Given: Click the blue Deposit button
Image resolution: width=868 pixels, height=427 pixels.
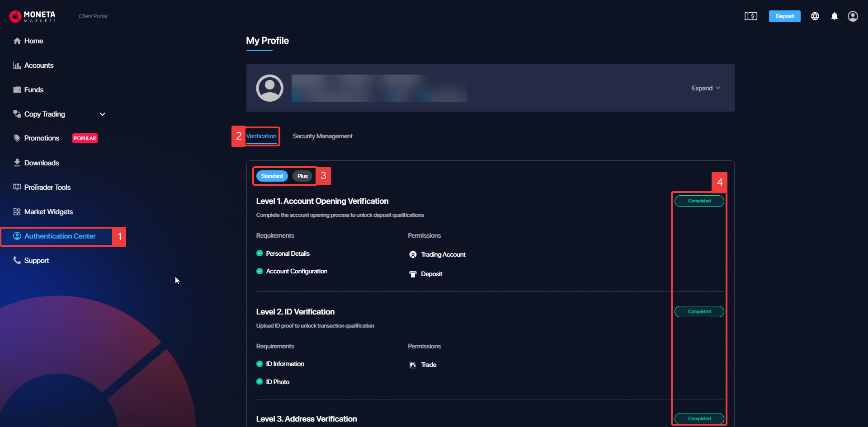Looking at the screenshot, I should pos(784,16).
